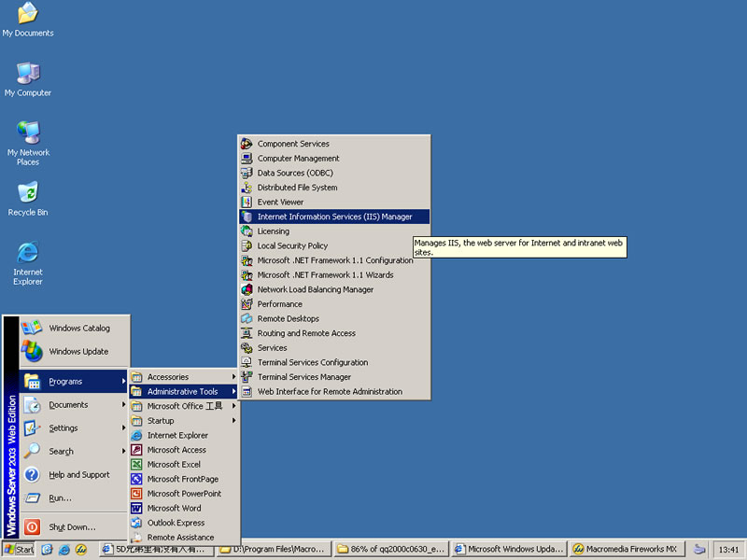Expand the Documents submenu arrow
Viewport: 747px width, 560px height.
(x=123, y=404)
